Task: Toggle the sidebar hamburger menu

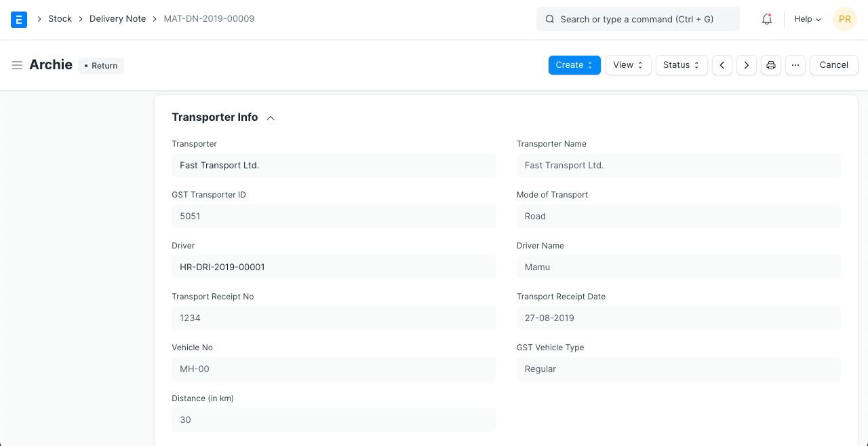Action: (17, 65)
